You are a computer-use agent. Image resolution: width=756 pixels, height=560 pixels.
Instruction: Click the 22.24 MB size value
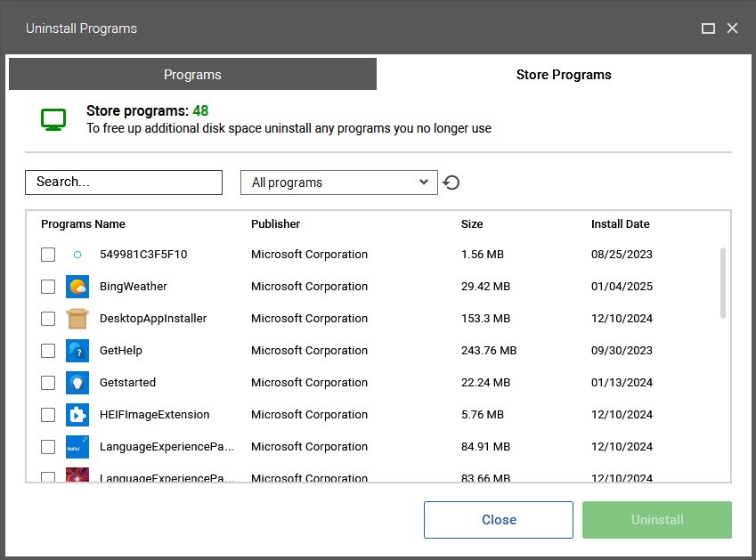485,383
